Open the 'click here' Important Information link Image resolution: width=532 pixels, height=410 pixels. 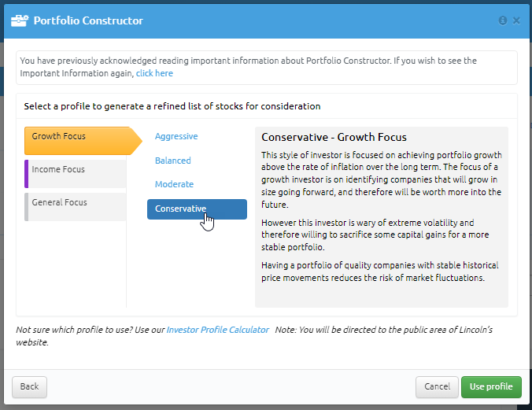coord(154,73)
